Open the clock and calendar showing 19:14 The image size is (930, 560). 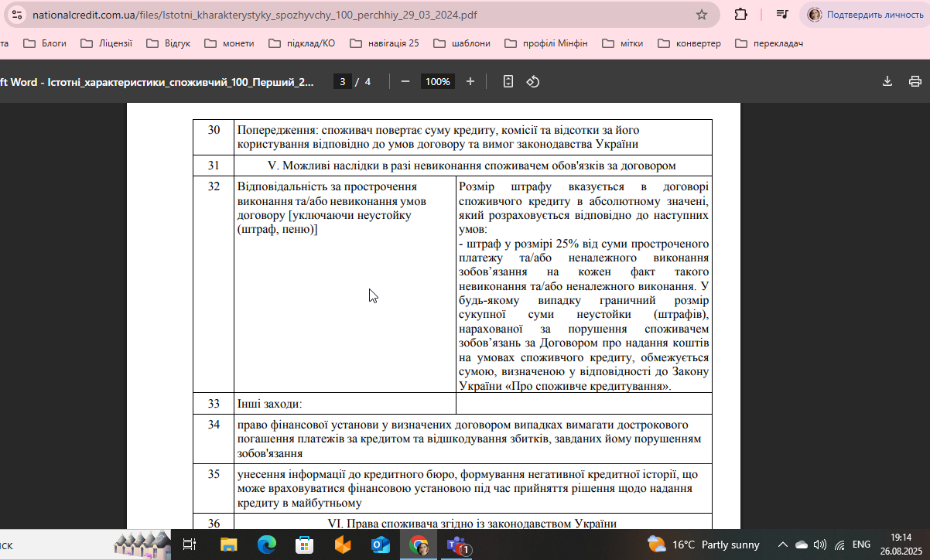(901, 545)
